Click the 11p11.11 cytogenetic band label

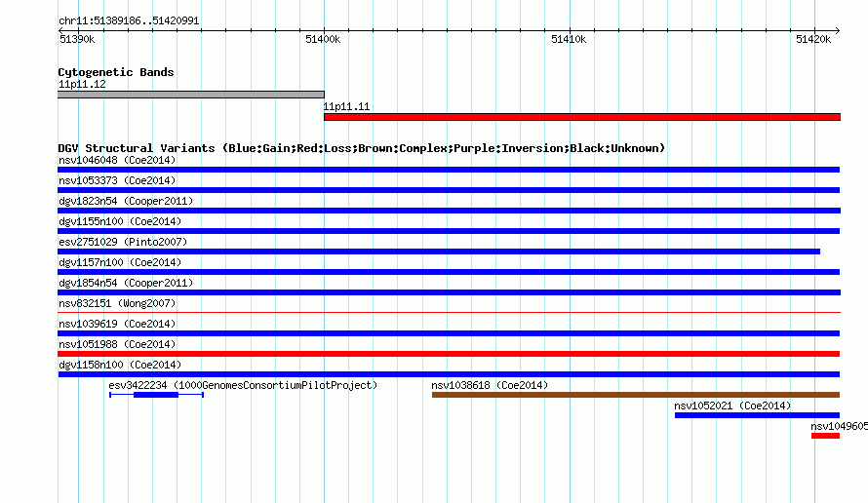point(346,107)
